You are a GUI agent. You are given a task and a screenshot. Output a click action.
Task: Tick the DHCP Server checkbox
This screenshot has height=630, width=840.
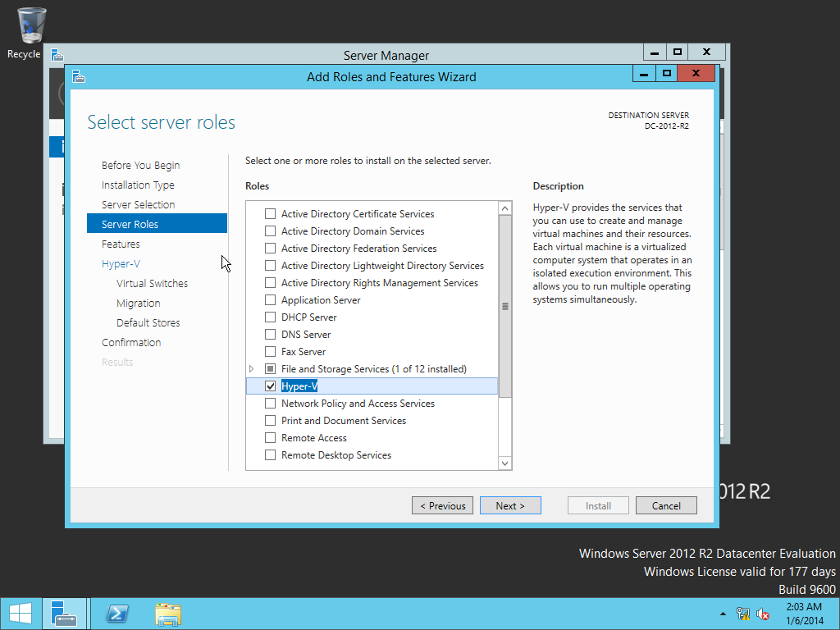tap(271, 317)
